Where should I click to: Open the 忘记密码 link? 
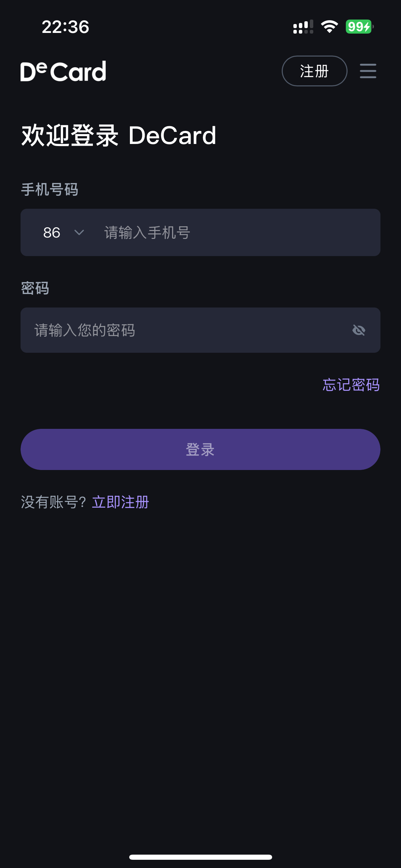point(351,385)
